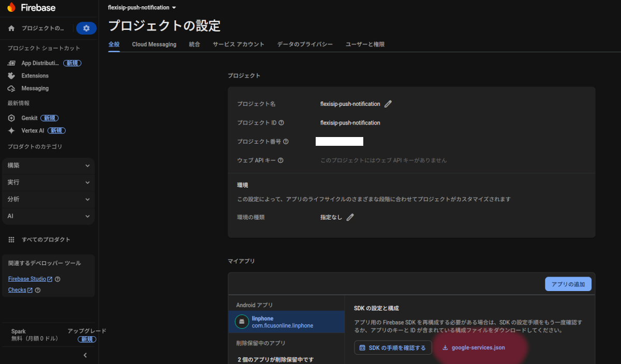The image size is (621, 364).
Task: Edit project name with pencil icon
Action: click(388, 104)
